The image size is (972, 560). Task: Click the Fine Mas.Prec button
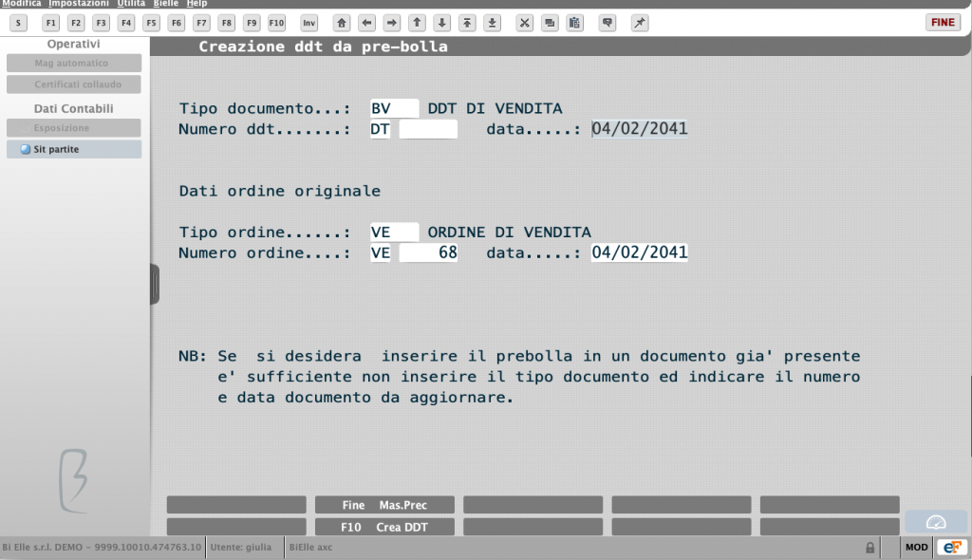(x=384, y=505)
